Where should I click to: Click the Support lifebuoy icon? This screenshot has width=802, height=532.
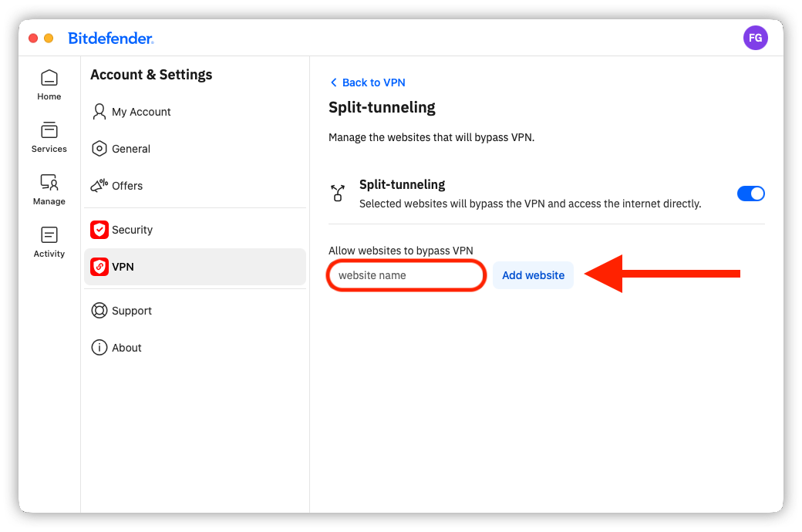click(99, 311)
